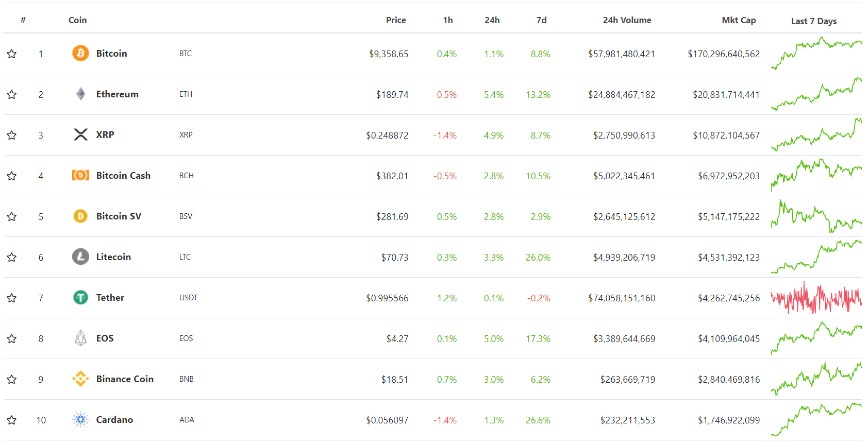Sort by the Coin column header
The image size is (868, 443).
[77, 20]
